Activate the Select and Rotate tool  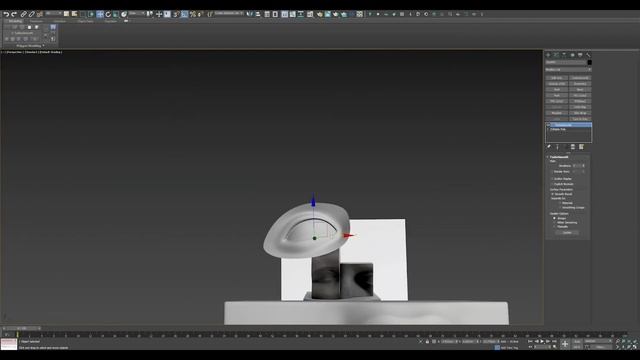pos(108,14)
